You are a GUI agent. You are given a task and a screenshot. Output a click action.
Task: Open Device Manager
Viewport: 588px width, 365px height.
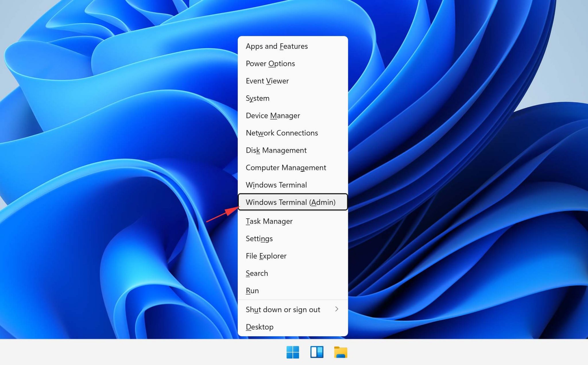[273, 115]
